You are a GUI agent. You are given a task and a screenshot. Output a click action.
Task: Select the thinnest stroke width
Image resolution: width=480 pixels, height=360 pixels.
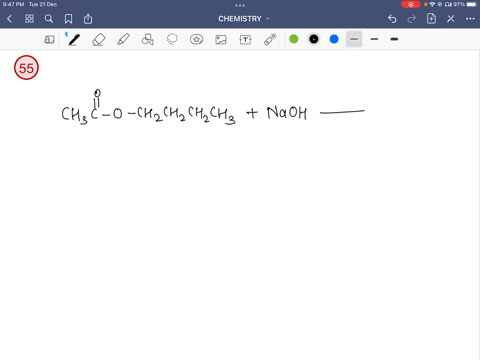[x=354, y=39]
